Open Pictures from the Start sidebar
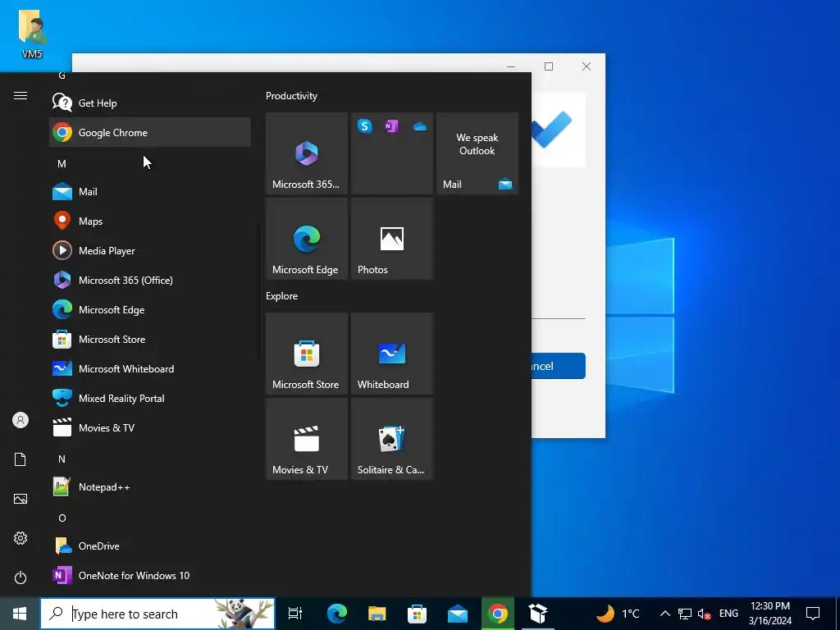840x630 pixels. (x=21, y=499)
